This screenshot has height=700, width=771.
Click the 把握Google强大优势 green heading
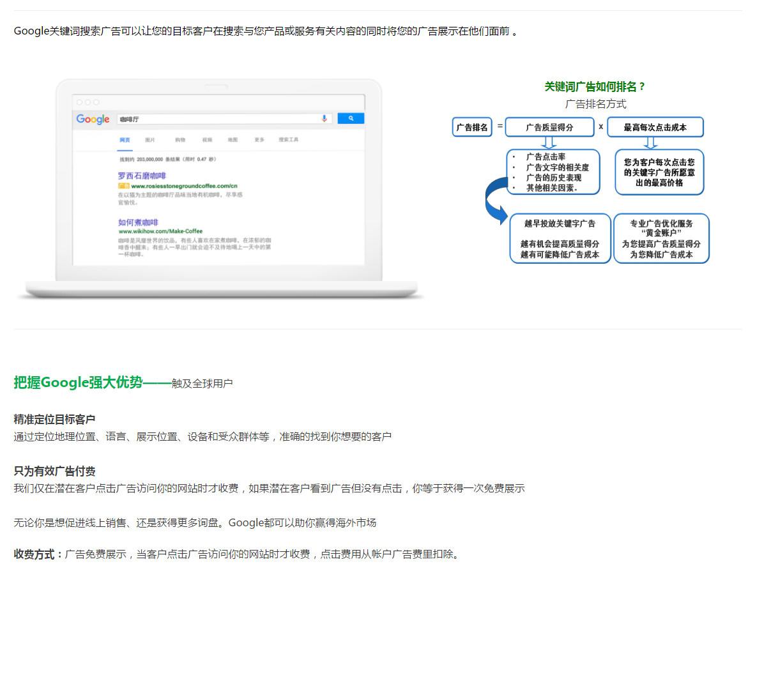click(x=79, y=383)
